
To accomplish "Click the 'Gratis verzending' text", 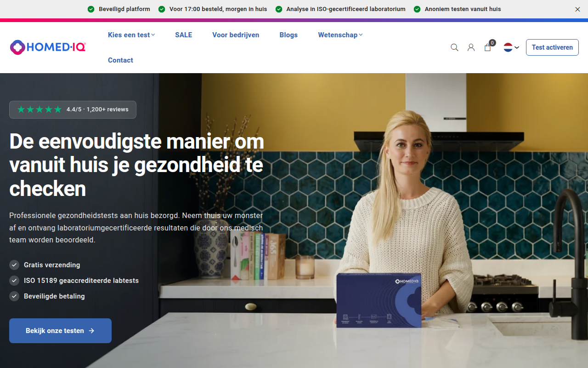I will pos(52,265).
